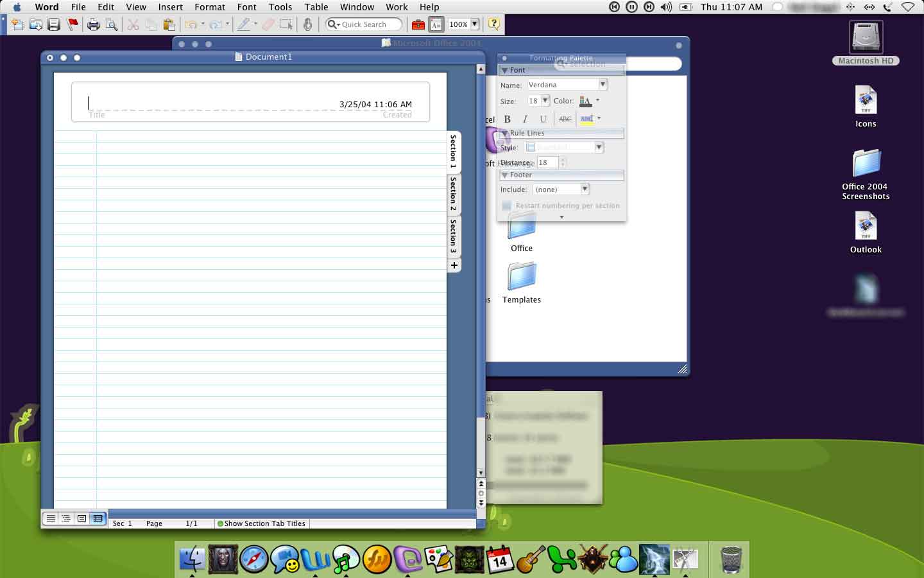Click the Redo arrow icon
924x578 pixels.
(215, 24)
